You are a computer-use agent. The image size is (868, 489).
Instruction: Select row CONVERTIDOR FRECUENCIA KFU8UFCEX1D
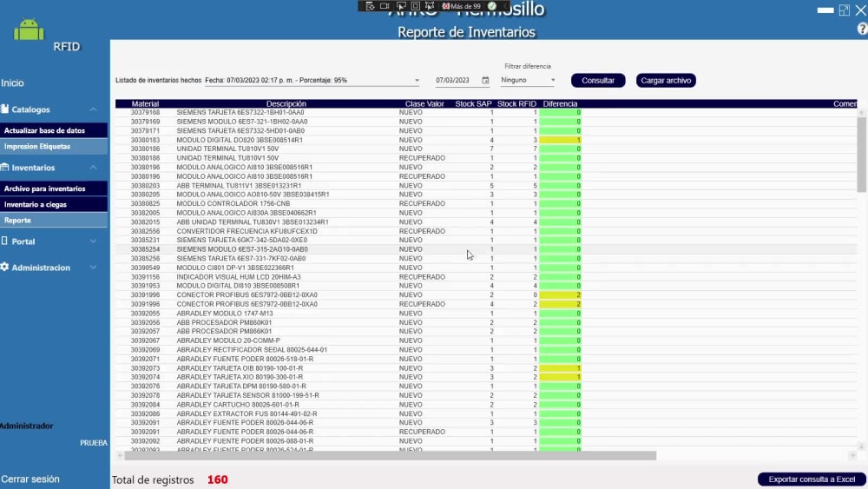point(486,231)
